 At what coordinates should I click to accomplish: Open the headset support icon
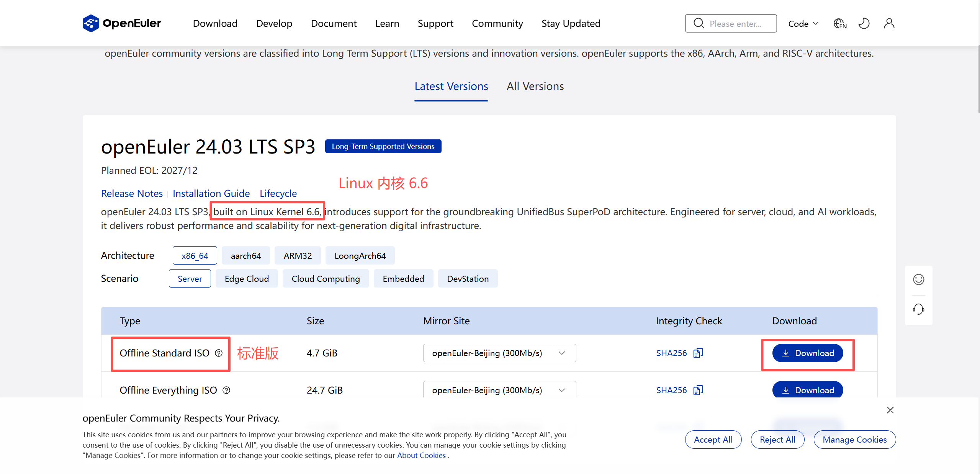[918, 309]
